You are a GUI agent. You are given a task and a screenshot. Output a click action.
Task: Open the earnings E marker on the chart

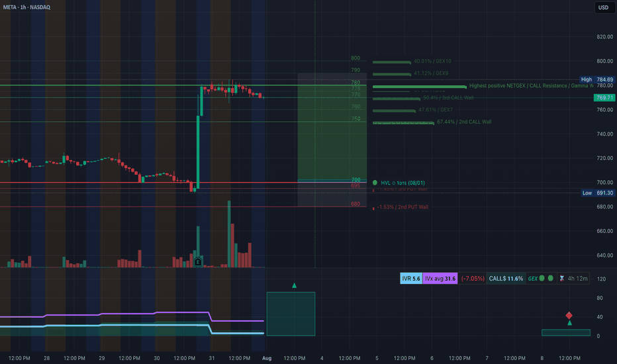199,261
